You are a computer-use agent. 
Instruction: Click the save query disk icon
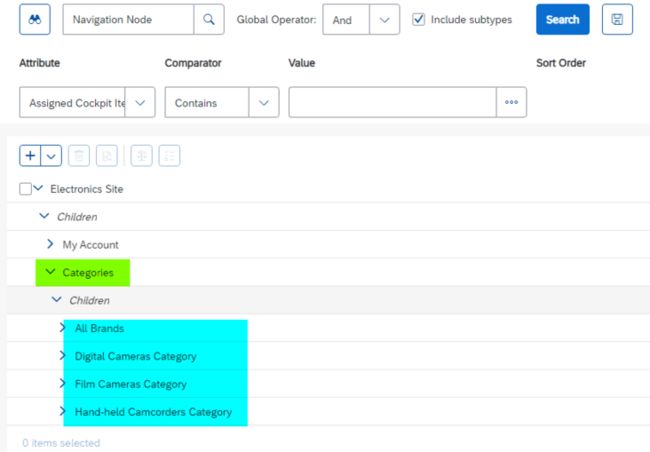pyautogui.click(x=617, y=19)
